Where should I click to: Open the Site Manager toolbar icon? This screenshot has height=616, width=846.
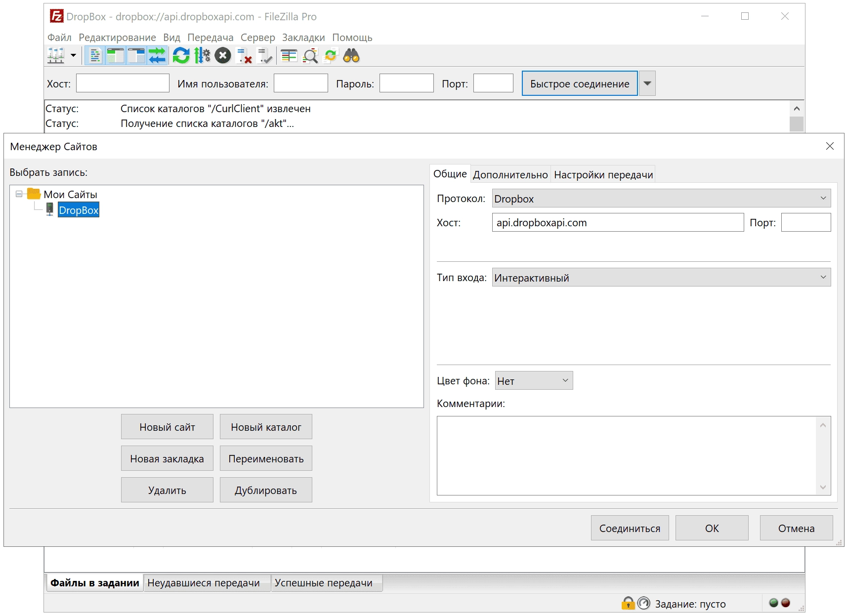pos(56,56)
